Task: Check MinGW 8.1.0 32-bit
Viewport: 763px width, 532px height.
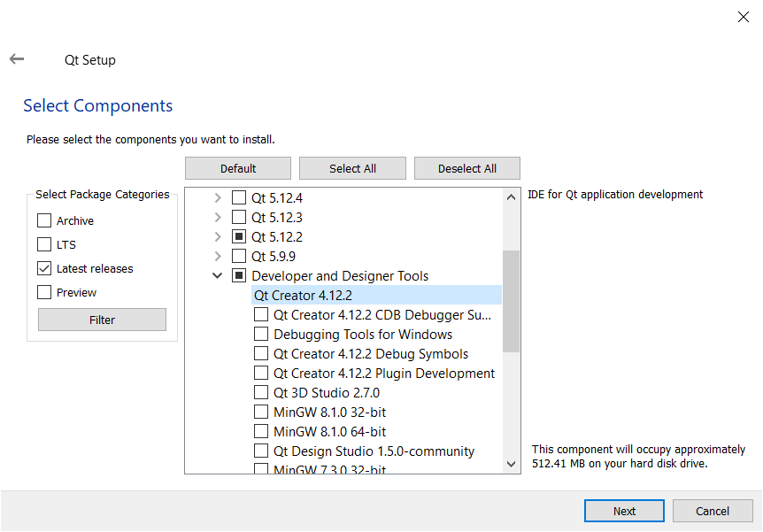Action: tap(261, 412)
